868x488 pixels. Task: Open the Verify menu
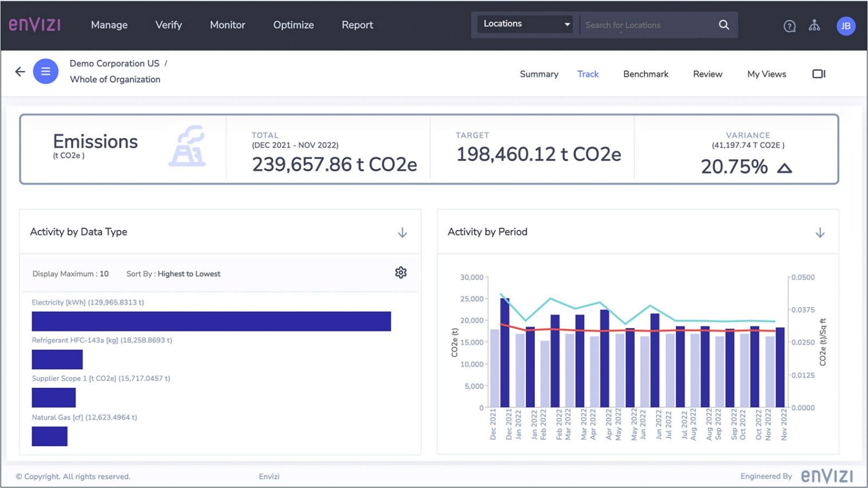click(169, 25)
